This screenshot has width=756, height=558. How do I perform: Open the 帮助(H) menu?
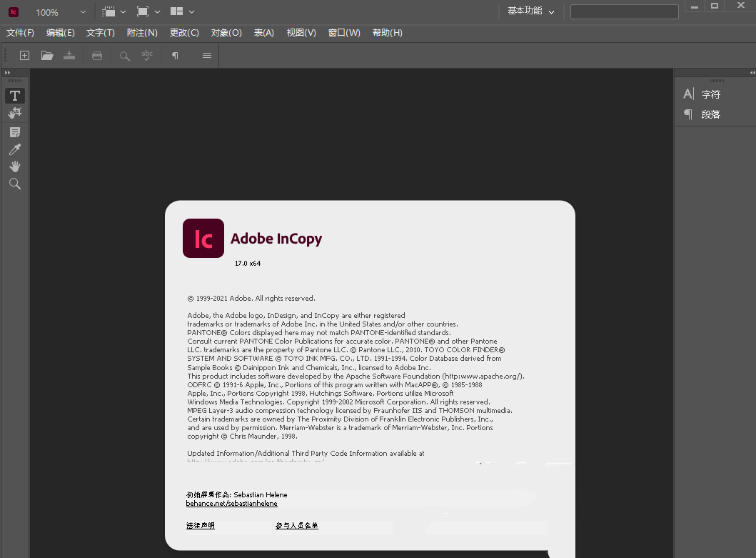pyautogui.click(x=387, y=33)
